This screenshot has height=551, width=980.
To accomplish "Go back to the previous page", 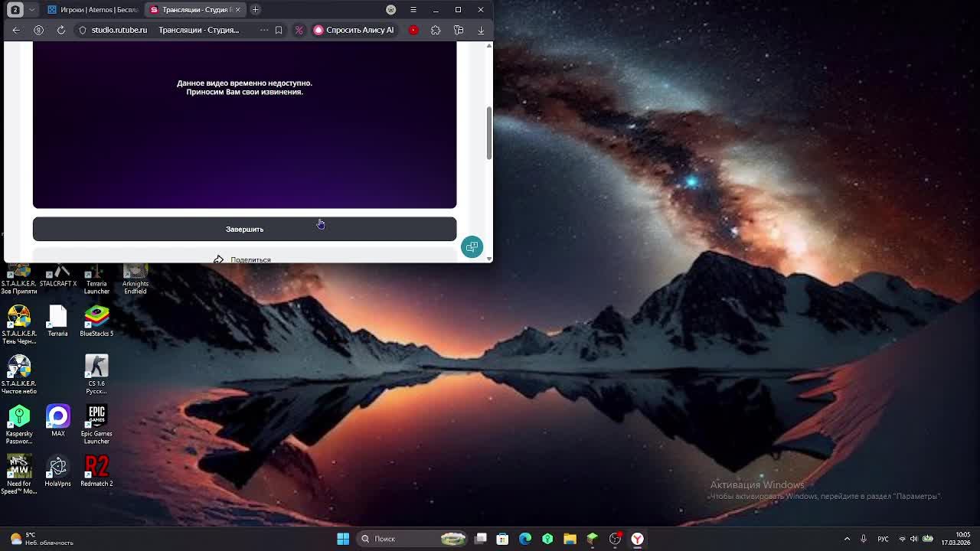I will 16,30.
